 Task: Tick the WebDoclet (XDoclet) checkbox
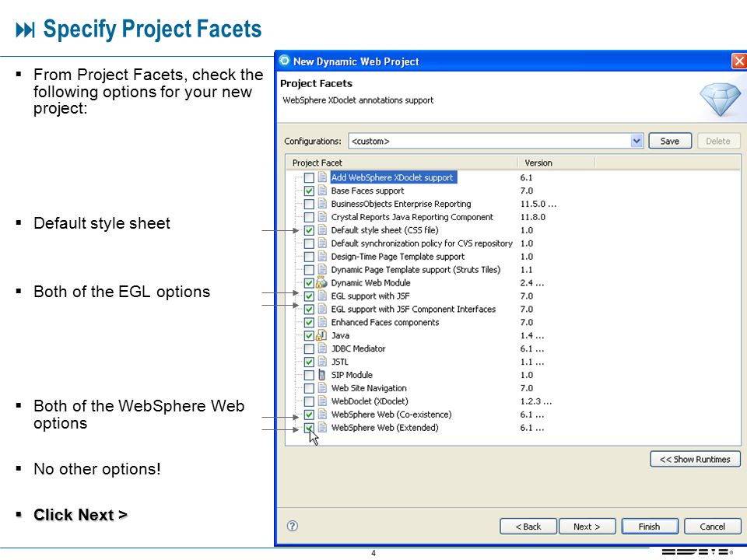pyautogui.click(x=309, y=402)
